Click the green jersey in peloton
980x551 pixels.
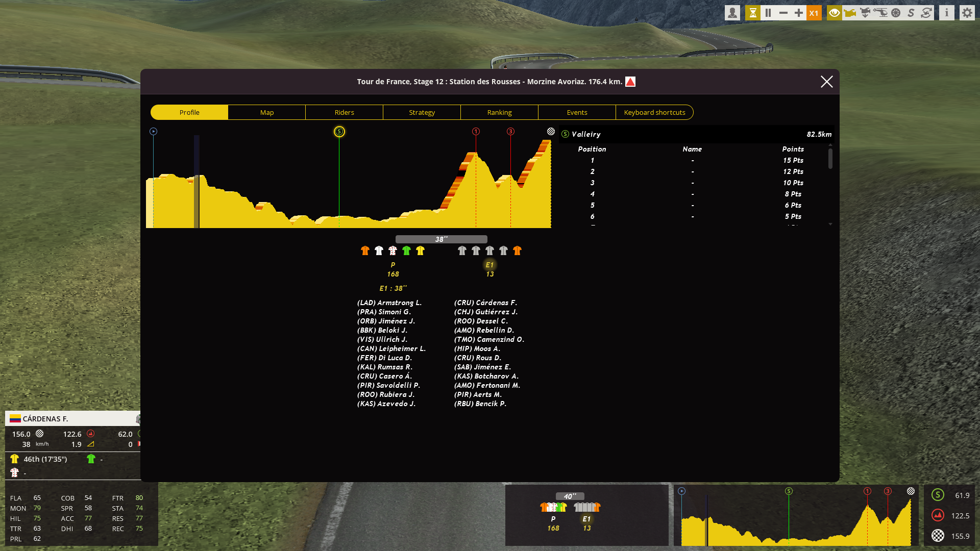click(406, 251)
